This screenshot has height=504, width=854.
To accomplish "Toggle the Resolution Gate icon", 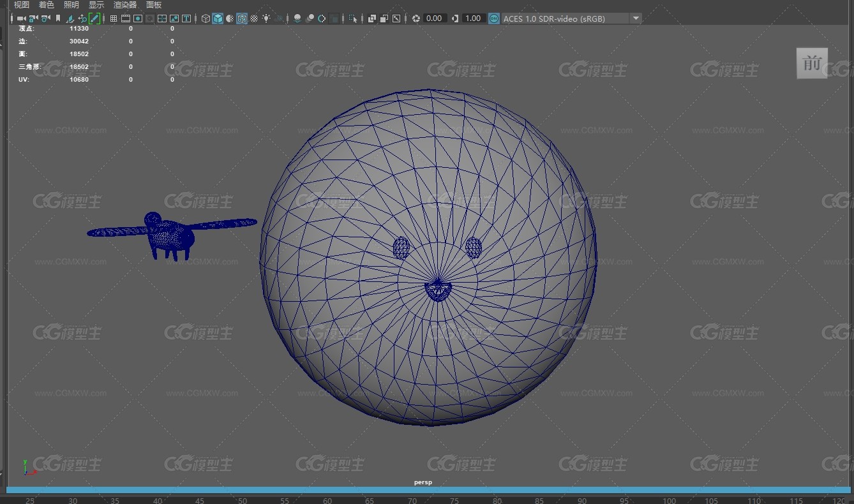I will tap(138, 19).
